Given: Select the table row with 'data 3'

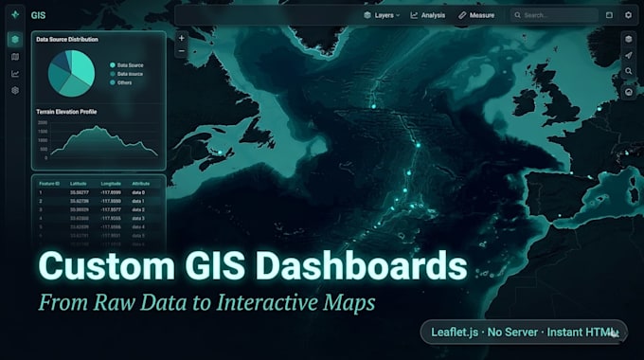Looking at the screenshot, I should click(x=98, y=219).
